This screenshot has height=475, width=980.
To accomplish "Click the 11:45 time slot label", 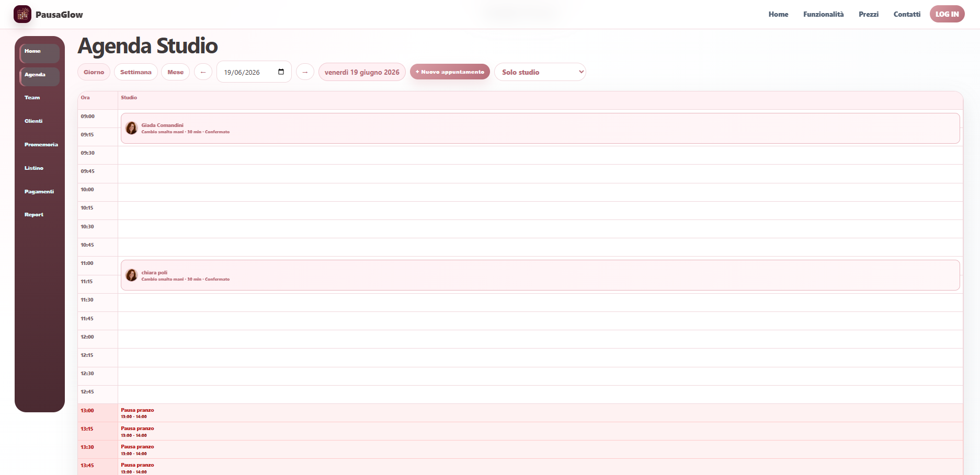I will coord(87,319).
